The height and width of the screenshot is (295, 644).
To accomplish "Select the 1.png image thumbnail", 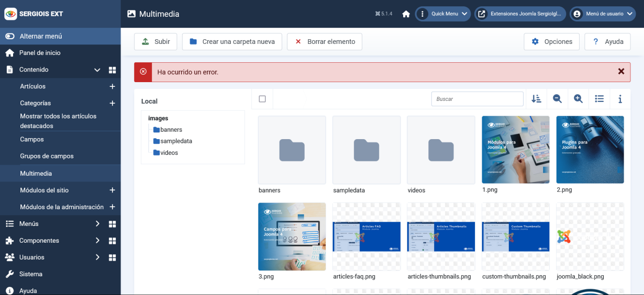I will point(516,150).
